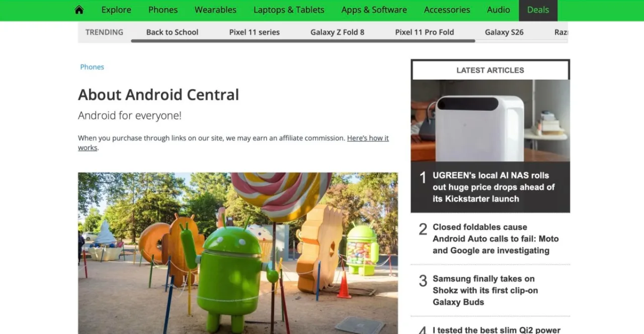Open the UGREEN local AI NAS article
Viewport: 644px width, 334px height.
coord(494,187)
